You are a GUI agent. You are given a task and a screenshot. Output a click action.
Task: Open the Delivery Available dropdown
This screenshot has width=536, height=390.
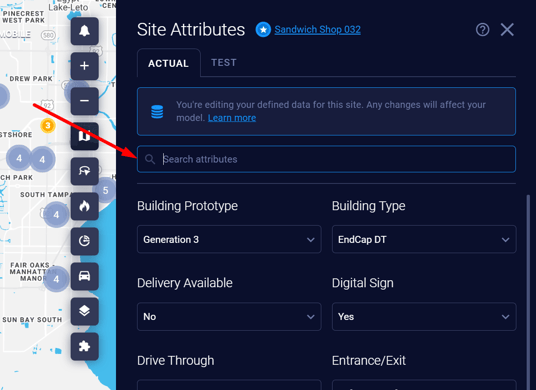(229, 317)
